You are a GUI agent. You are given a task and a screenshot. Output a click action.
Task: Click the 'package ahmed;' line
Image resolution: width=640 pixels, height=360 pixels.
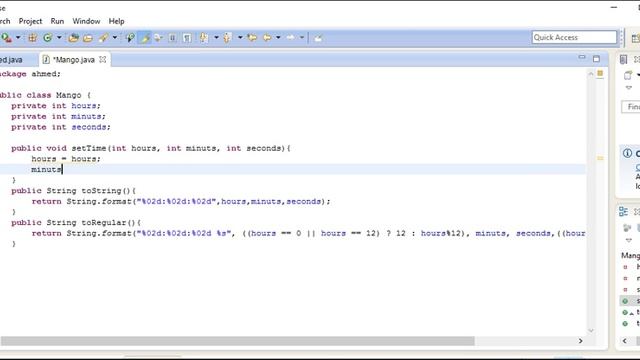point(30,74)
